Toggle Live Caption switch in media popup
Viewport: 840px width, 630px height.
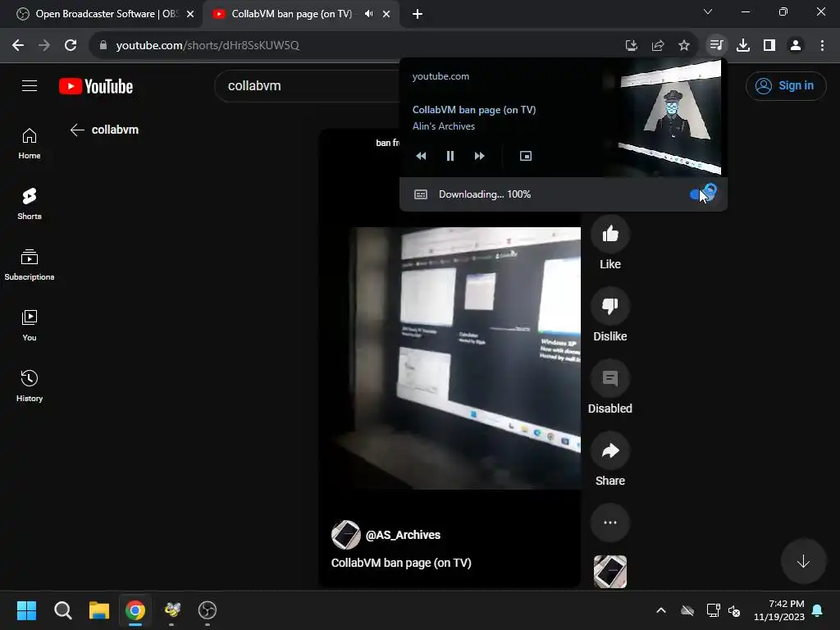(x=703, y=194)
